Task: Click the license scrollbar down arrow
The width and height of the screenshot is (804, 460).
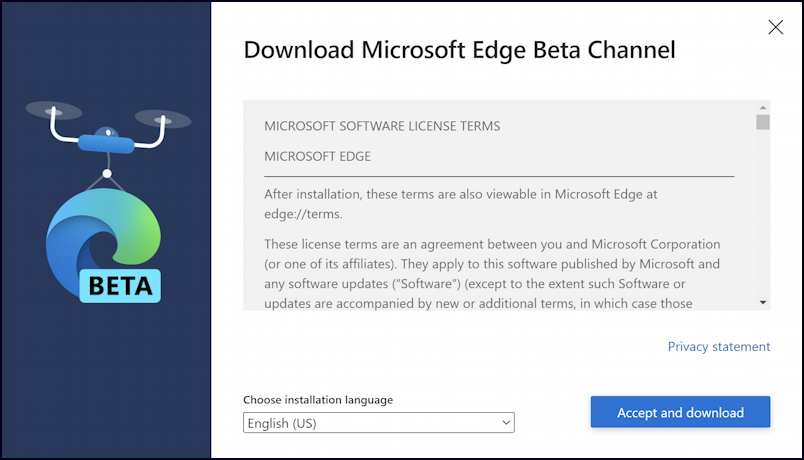Action: coord(762,303)
